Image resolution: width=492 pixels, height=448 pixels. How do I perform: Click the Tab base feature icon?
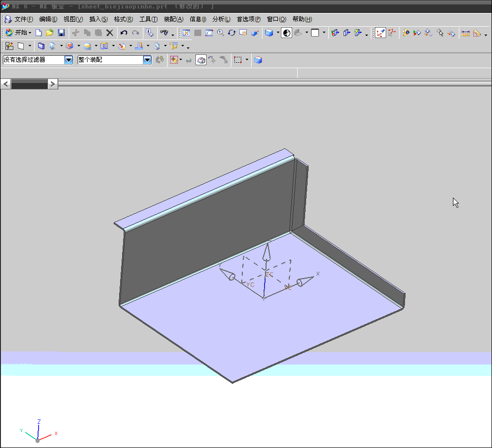41,46
